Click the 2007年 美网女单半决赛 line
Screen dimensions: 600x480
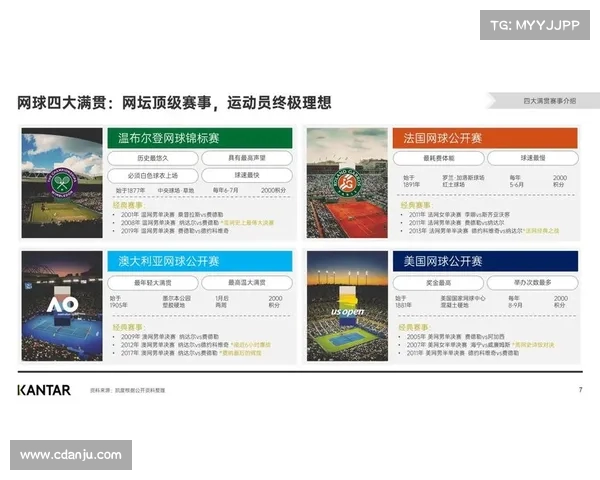point(480,345)
